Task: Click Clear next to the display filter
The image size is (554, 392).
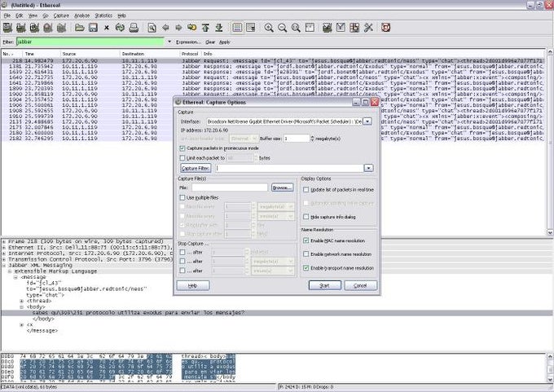Action: 210,42
